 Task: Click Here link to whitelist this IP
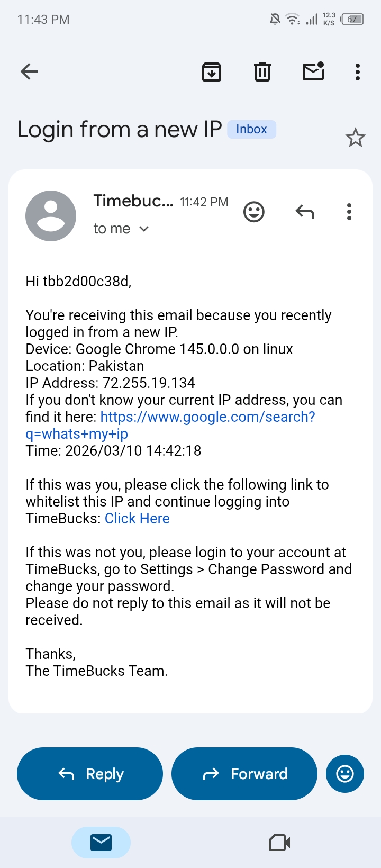137,519
